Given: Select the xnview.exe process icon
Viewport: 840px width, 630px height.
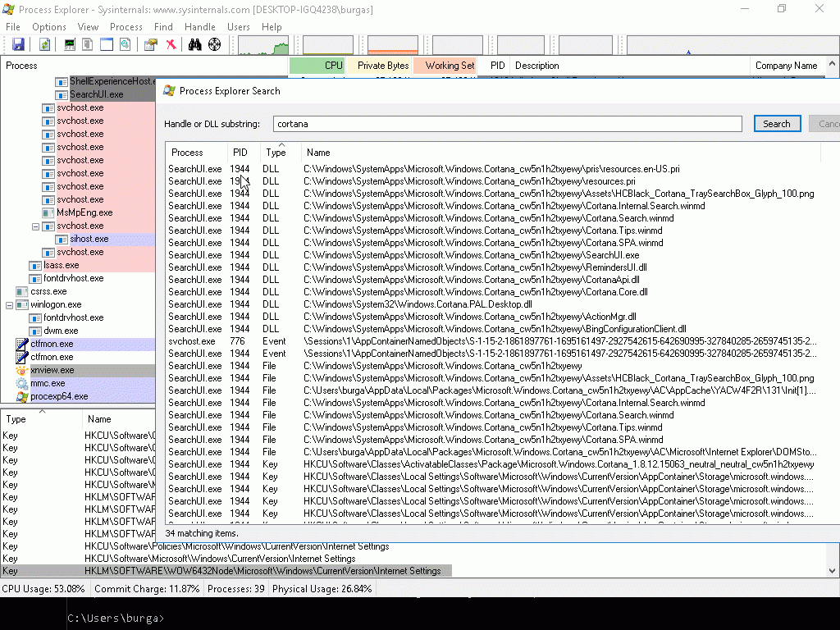Looking at the screenshot, I should (x=22, y=370).
